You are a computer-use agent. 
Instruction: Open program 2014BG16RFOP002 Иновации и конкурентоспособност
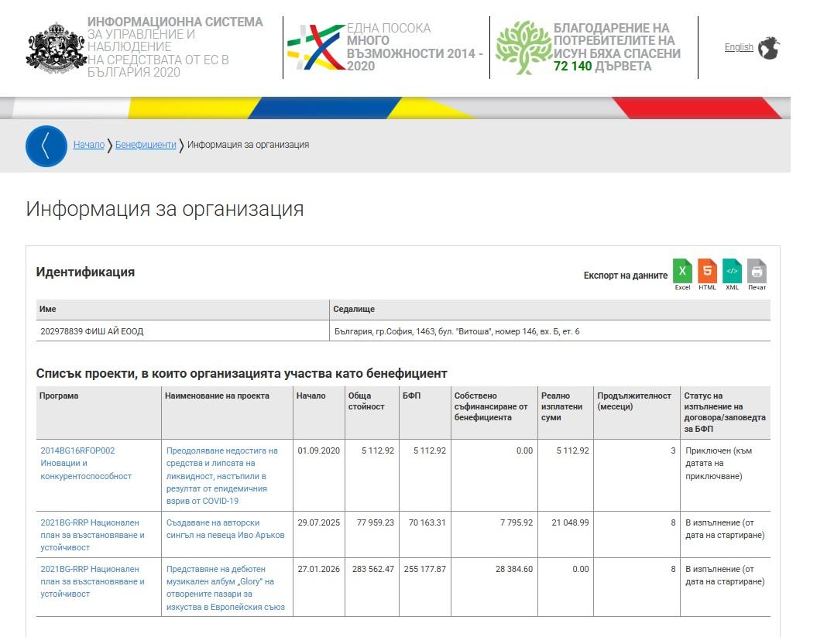[x=86, y=463]
